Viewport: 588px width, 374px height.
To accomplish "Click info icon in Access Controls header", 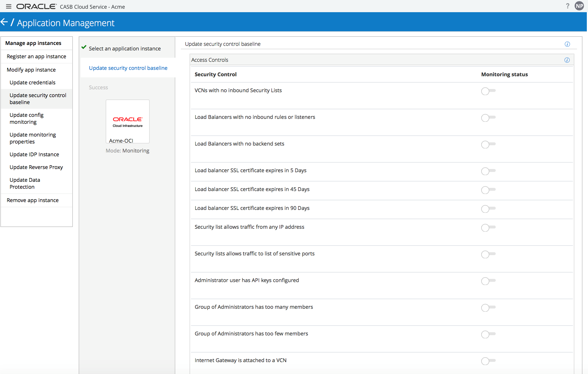I will [567, 60].
